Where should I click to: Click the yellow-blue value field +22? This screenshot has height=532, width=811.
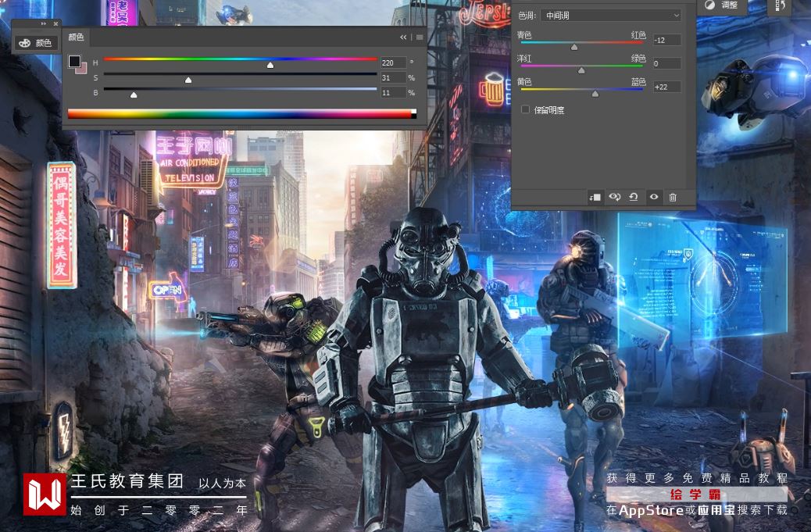coord(666,87)
